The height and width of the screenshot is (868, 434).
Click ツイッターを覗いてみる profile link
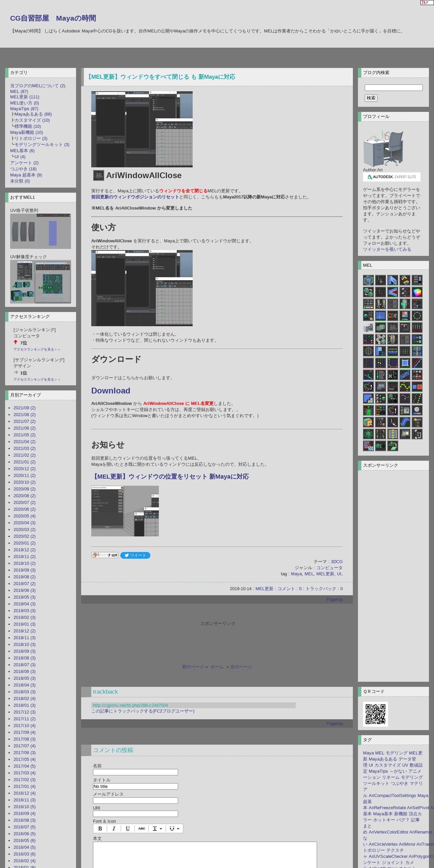pos(387,249)
